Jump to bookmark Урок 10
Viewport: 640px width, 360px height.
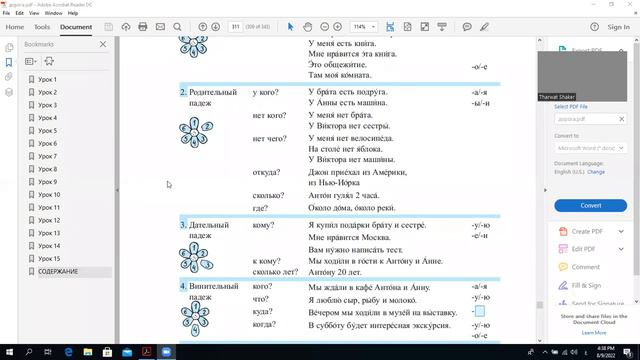pos(49,195)
